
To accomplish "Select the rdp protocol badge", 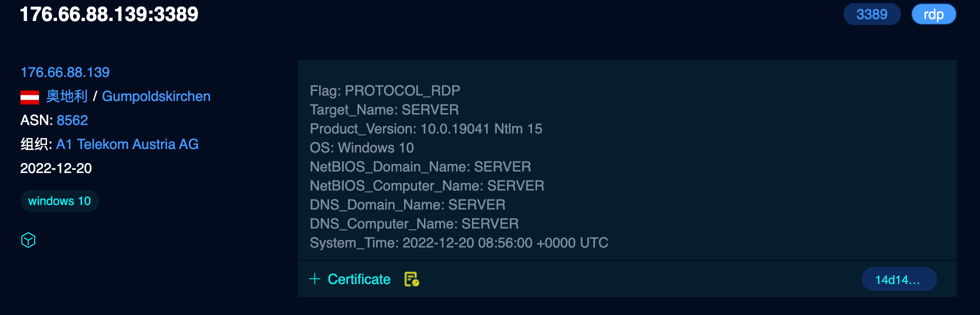I will [933, 14].
